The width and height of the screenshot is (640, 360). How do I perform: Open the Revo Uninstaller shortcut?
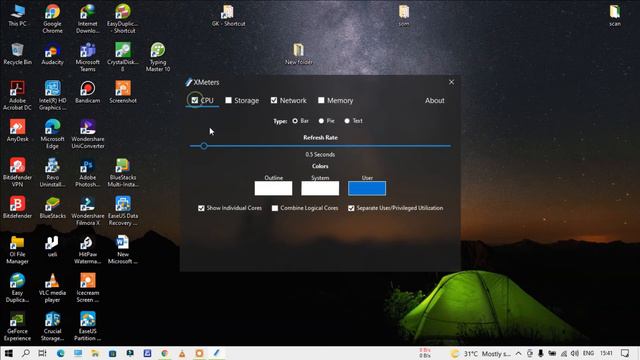point(52,172)
